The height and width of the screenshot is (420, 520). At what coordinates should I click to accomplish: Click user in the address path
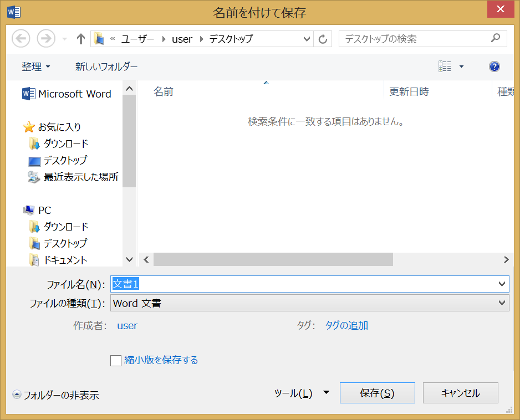pos(182,39)
